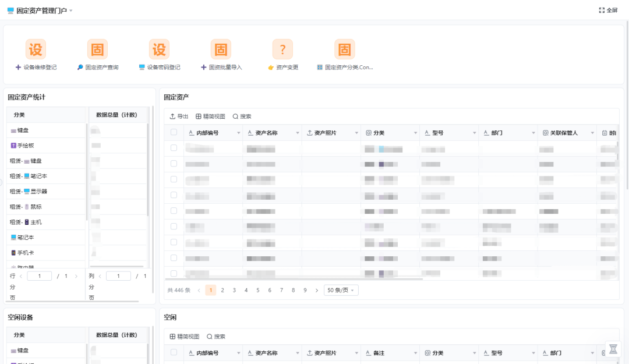Click 搜索 in the 固定资产 toolbar
Image resolution: width=629 pixels, height=364 pixels.
[242, 116]
